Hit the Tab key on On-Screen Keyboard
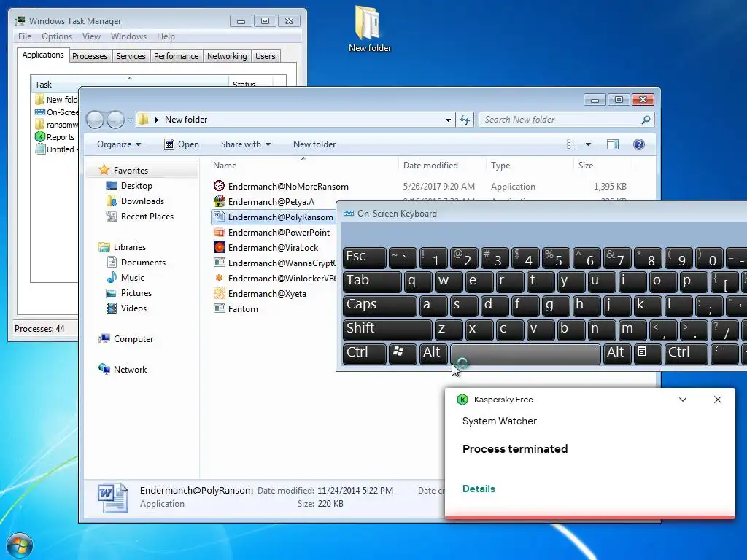 pyautogui.click(x=371, y=281)
